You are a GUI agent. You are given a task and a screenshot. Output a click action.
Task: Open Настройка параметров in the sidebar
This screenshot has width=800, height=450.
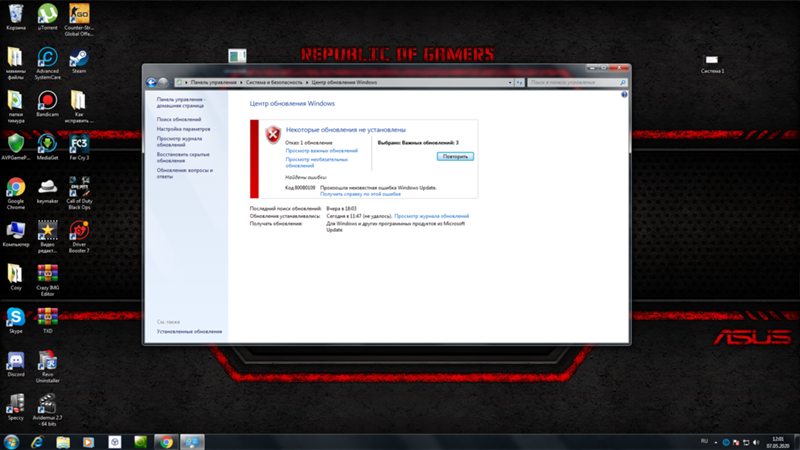183,129
